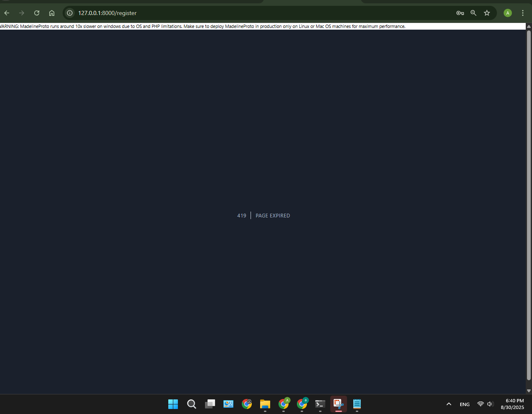The image size is (532, 414).
Task: Open the saved passwords key icon
Action: click(x=460, y=13)
